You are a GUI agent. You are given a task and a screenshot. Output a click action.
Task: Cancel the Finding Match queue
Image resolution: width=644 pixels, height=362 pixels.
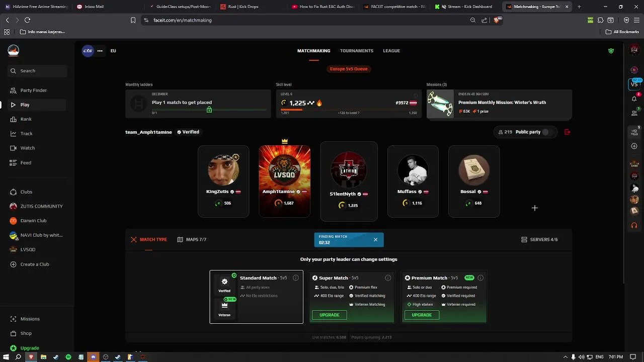pos(375,240)
